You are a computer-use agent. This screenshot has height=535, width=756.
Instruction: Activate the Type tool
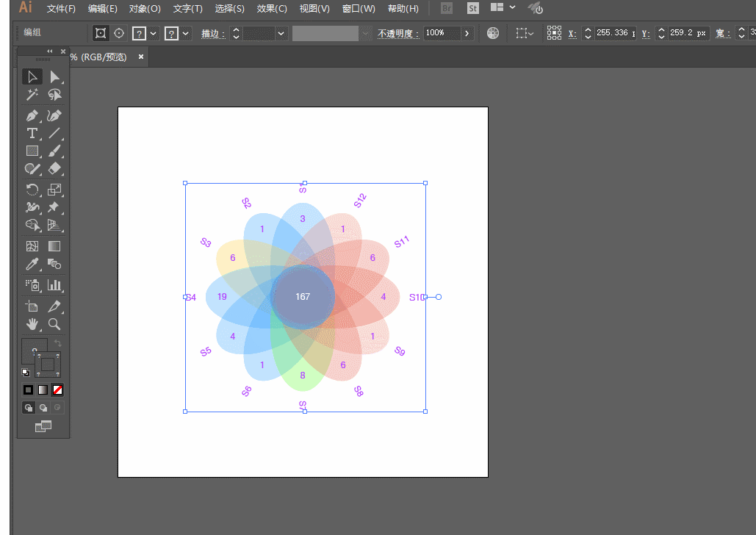[32, 133]
